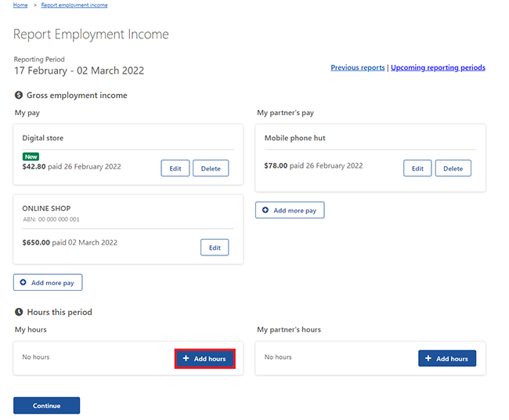Edit the Mobile phone hut pay
509x420 pixels.
pos(417,168)
